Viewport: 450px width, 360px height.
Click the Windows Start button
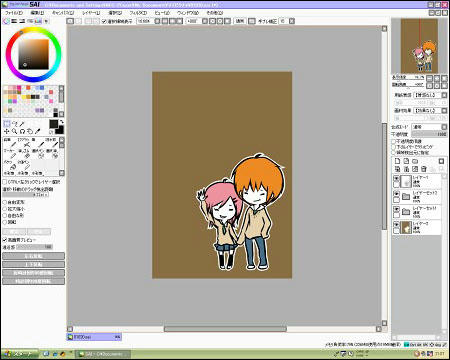(20, 354)
